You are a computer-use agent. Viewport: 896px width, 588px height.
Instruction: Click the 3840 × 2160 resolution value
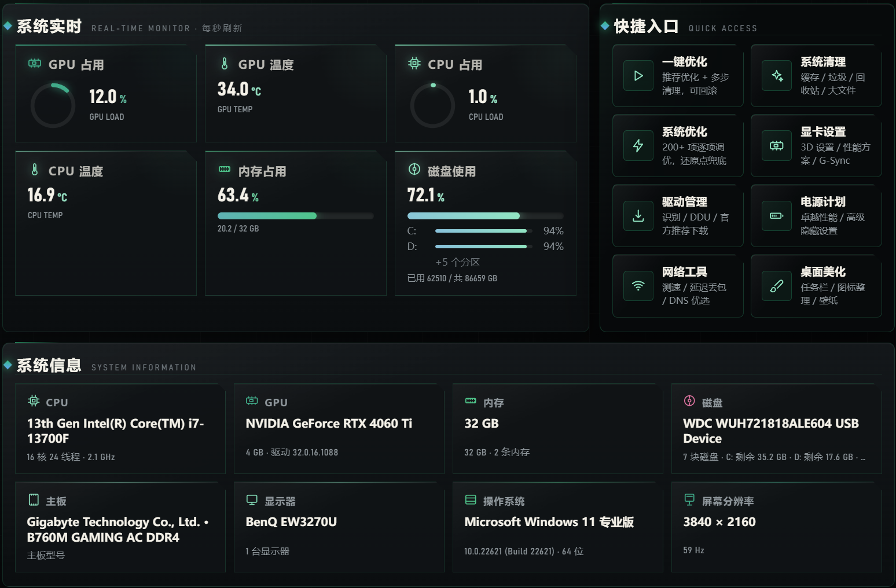point(719,522)
